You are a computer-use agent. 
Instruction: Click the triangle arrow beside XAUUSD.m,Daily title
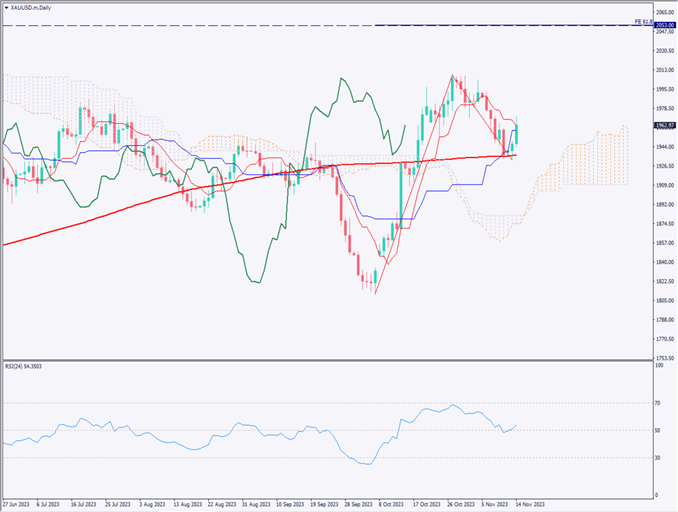tap(6, 6)
